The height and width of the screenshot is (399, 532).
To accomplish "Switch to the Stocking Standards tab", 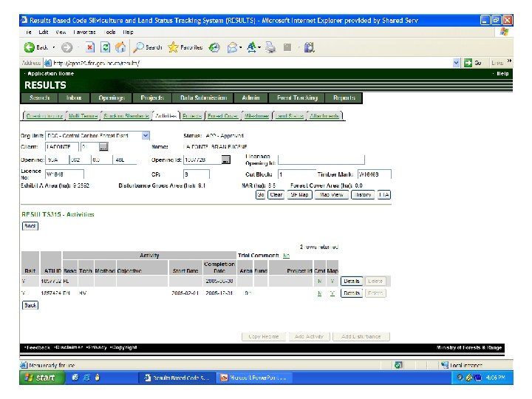I will pos(126,116).
